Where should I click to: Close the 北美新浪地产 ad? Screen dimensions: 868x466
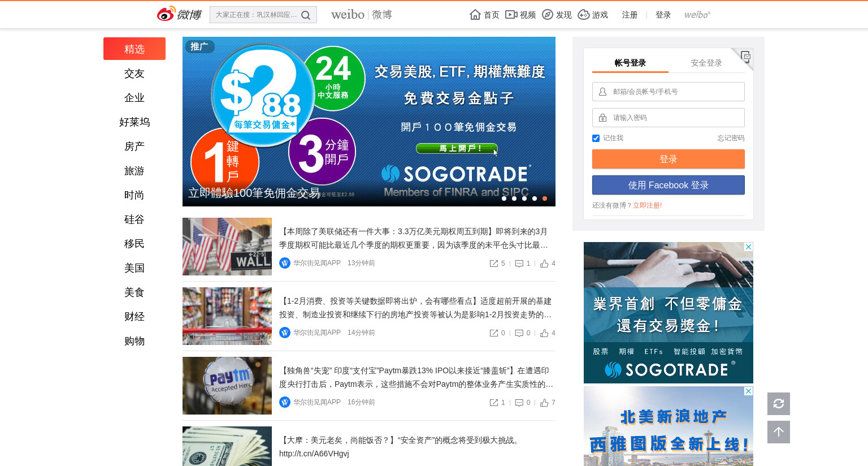coord(749,391)
